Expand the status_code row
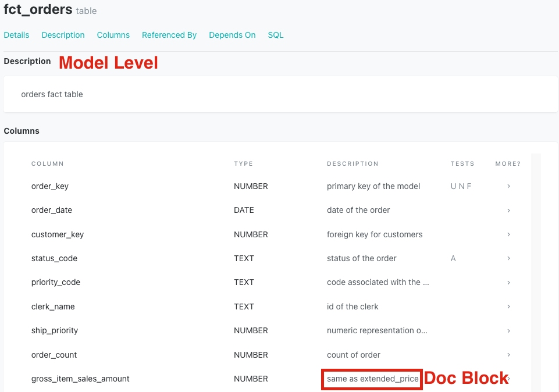The height and width of the screenshot is (392, 559). (x=508, y=258)
